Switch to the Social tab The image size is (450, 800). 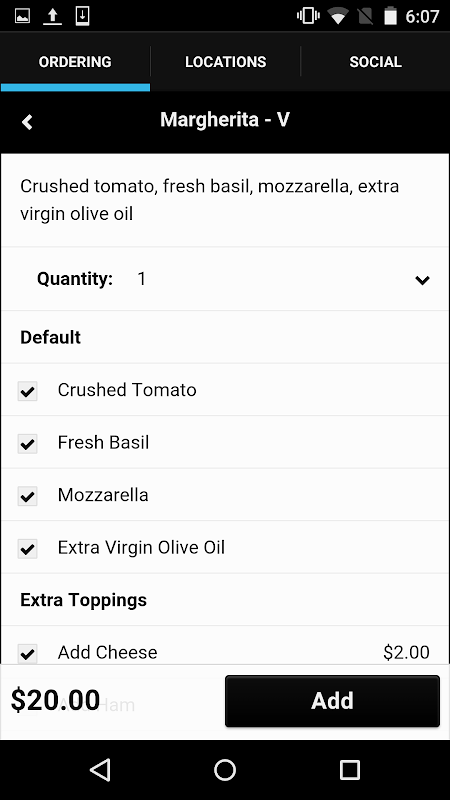click(x=376, y=62)
